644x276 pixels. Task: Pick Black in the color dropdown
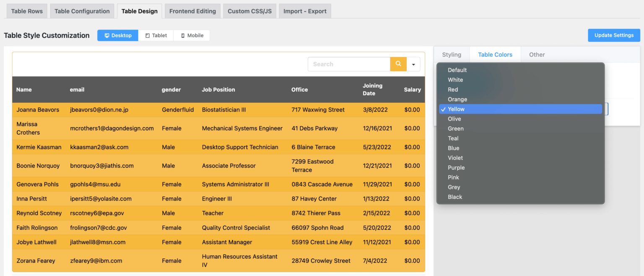pos(455,197)
